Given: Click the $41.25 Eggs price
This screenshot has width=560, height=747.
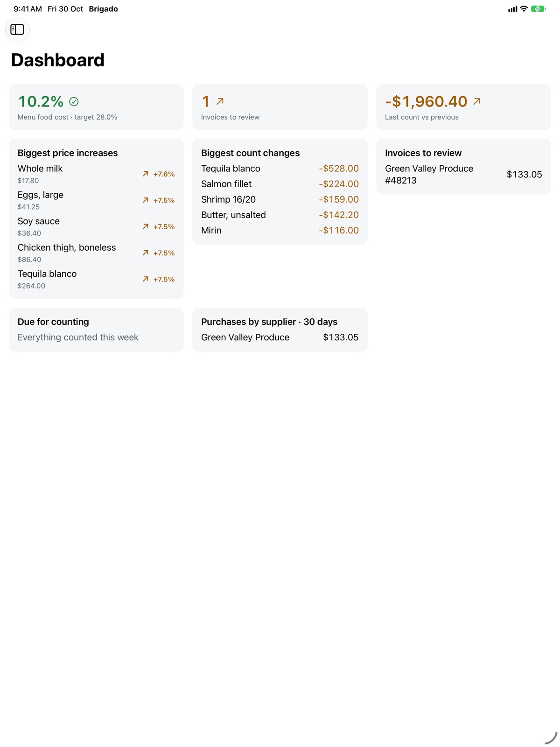Looking at the screenshot, I should point(28,207).
